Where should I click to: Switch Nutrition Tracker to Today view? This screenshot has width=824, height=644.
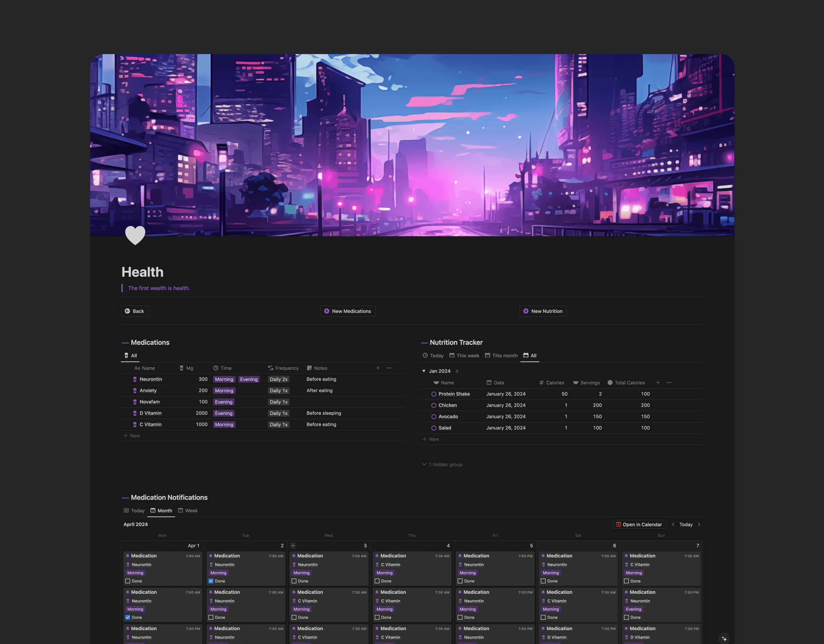pos(433,355)
